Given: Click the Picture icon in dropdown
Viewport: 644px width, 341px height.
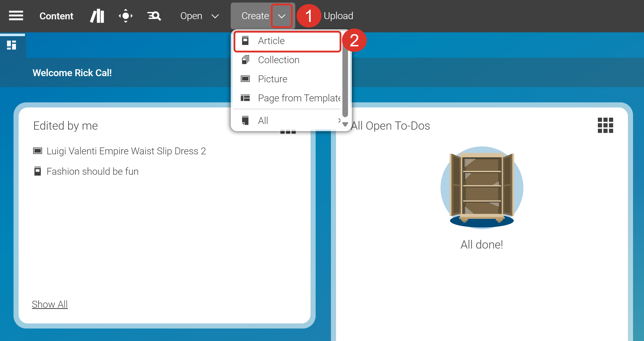Looking at the screenshot, I should click(245, 79).
